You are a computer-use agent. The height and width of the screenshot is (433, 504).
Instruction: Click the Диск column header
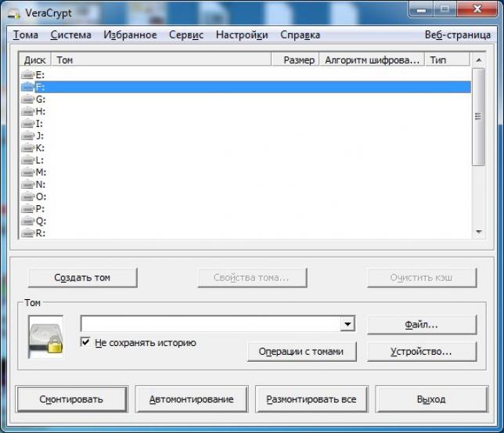[x=35, y=60]
